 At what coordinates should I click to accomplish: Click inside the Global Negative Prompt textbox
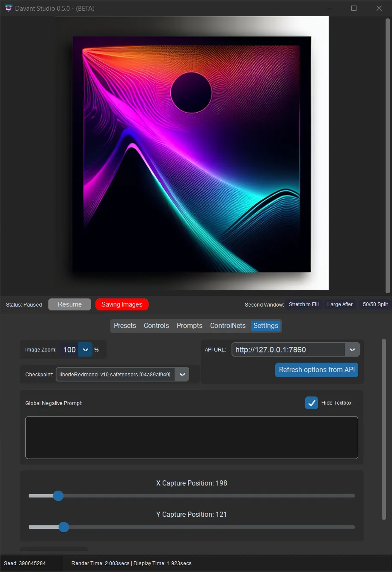pos(191,437)
